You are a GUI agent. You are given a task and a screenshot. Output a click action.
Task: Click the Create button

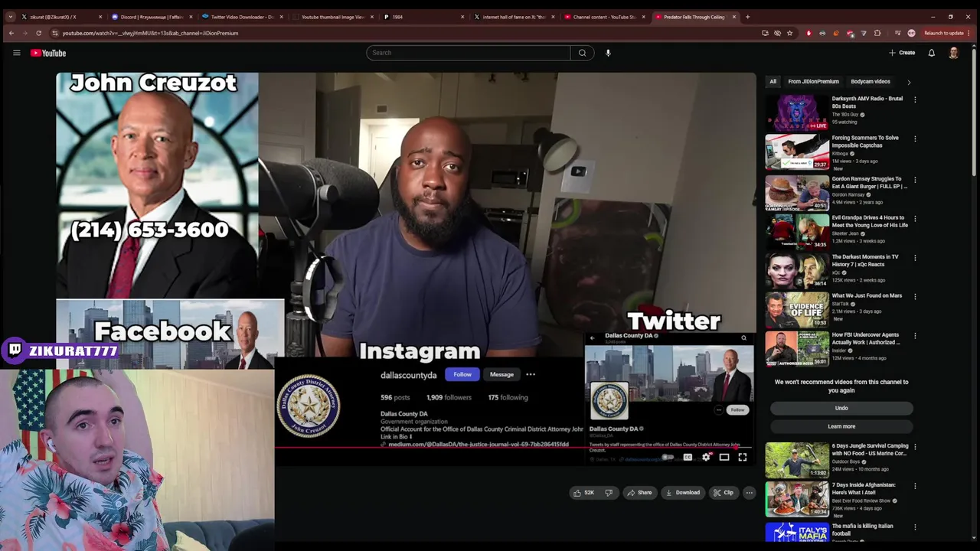tap(902, 53)
